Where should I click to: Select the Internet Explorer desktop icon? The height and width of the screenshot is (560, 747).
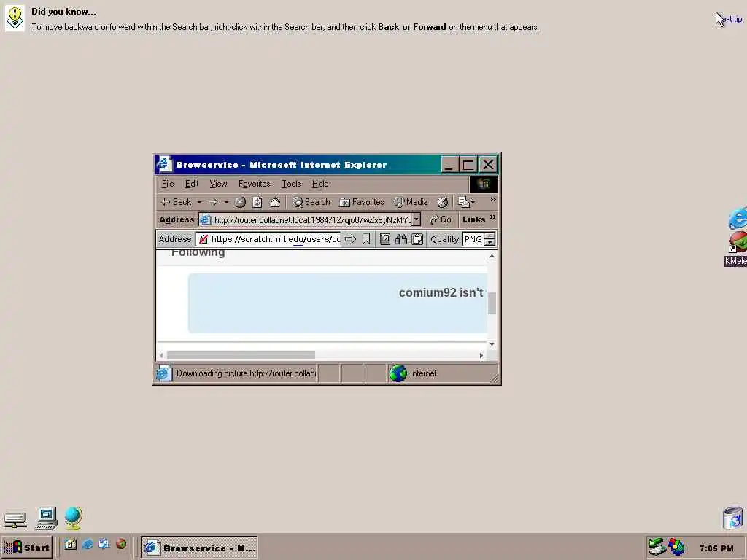coord(738,219)
